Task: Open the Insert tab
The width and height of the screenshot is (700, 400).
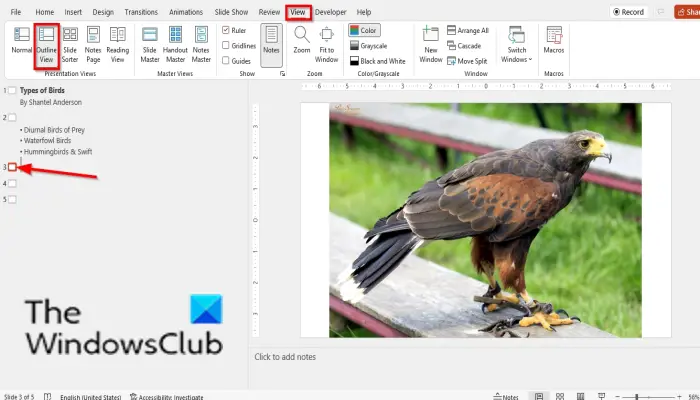Action: [x=73, y=12]
